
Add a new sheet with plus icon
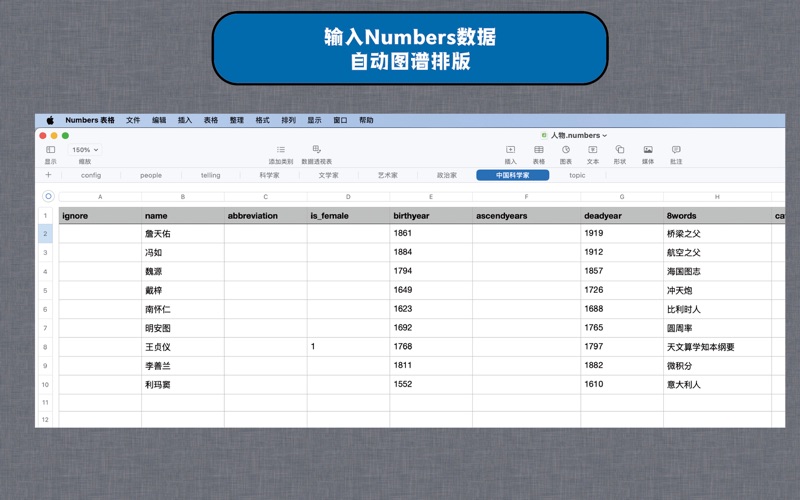click(48, 175)
